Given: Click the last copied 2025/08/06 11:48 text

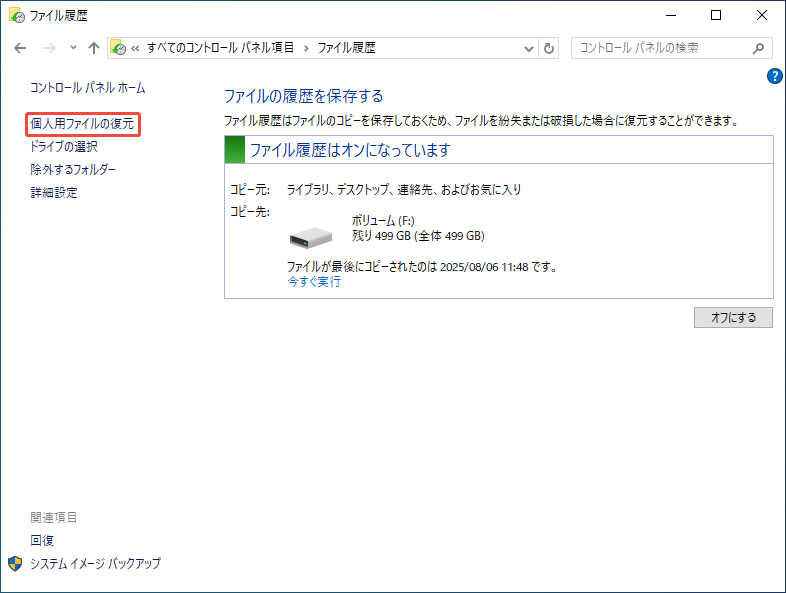Looking at the screenshot, I should click(423, 267).
